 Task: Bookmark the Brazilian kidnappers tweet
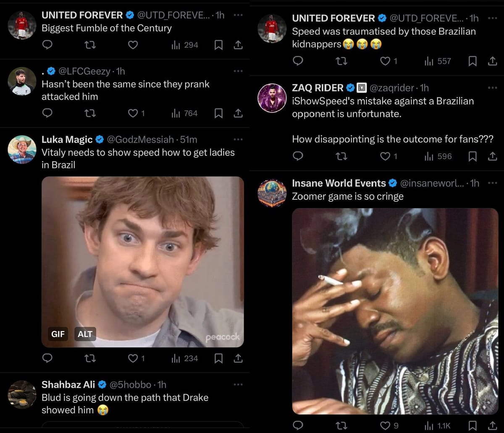[x=472, y=61]
